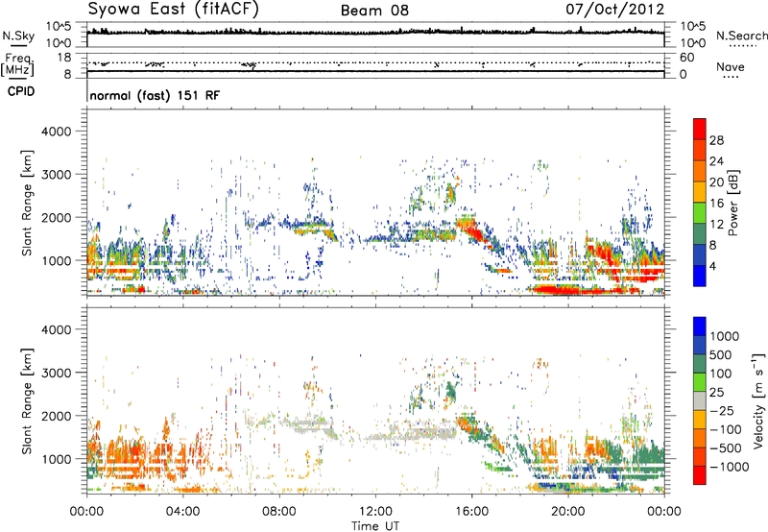Click the 'normal (fast) 151 RF' text

tap(155, 95)
